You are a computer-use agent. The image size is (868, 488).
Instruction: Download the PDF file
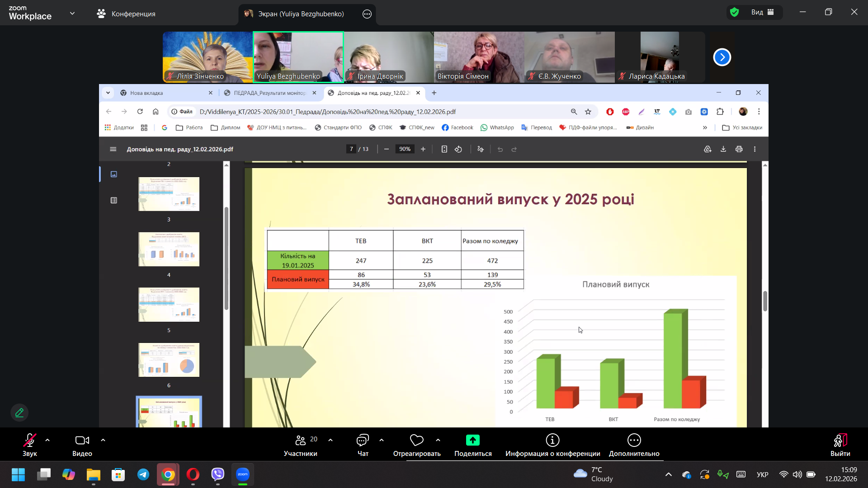pos(723,149)
